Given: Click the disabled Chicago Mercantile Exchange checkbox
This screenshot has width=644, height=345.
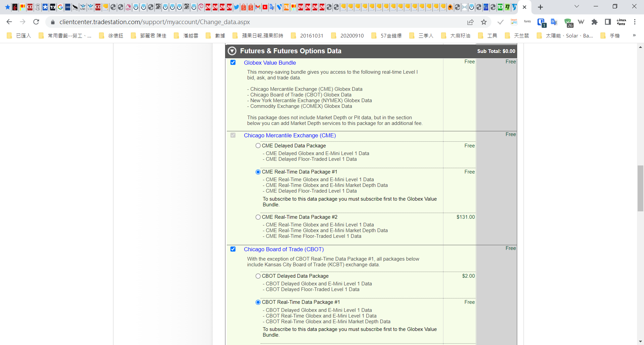Looking at the screenshot, I should (x=233, y=135).
